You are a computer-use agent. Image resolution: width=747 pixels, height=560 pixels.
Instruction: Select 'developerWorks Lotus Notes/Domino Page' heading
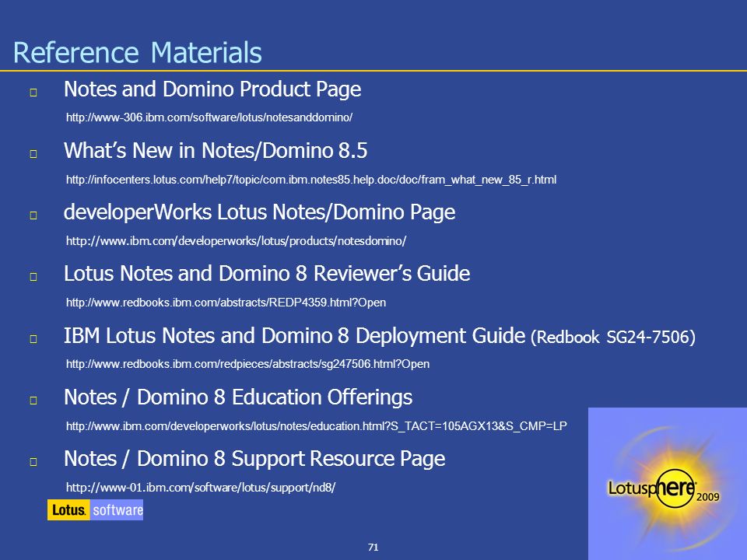point(260,212)
